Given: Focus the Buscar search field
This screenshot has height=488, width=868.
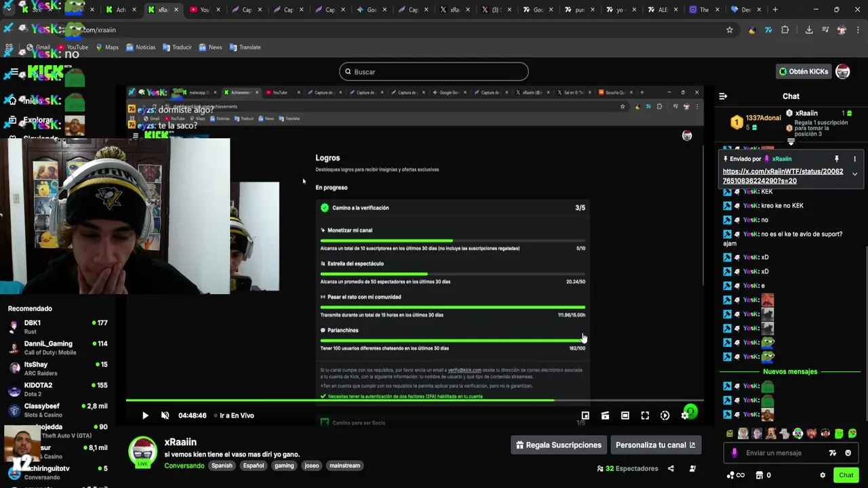Looking at the screenshot, I should tap(434, 71).
